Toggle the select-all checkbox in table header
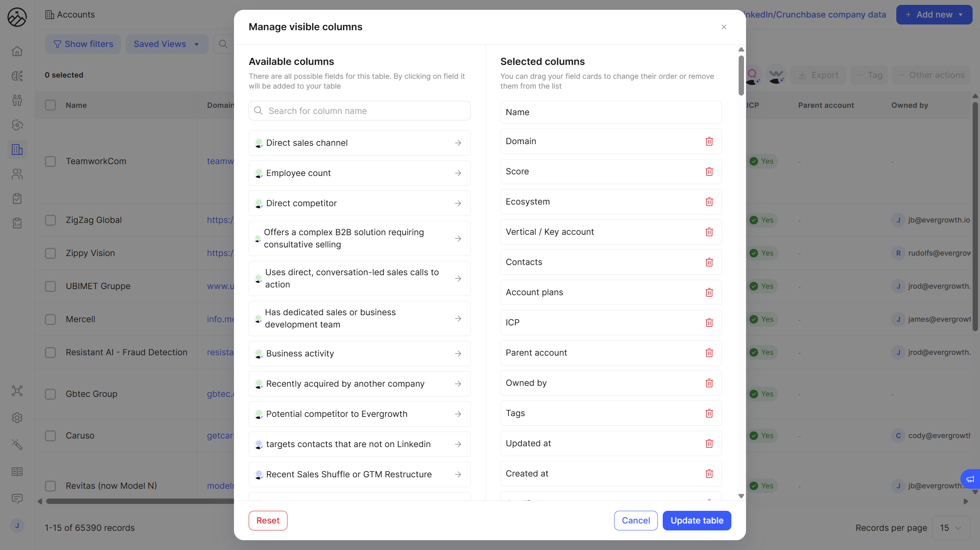Viewport: 980px width, 550px height. (x=51, y=105)
